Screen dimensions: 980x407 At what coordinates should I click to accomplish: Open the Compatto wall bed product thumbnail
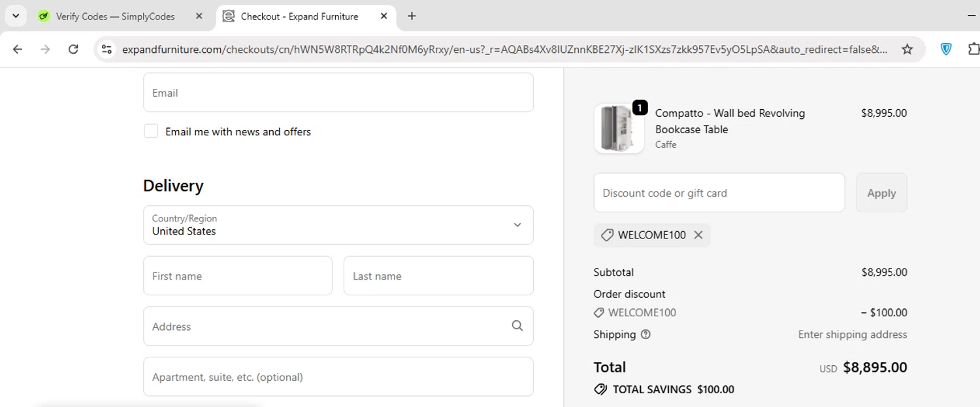619,128
